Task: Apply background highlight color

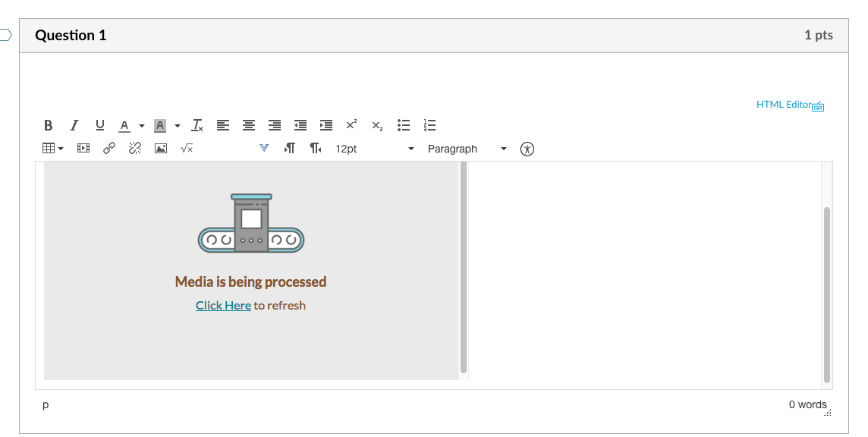Action: click(x=160, y=126)
